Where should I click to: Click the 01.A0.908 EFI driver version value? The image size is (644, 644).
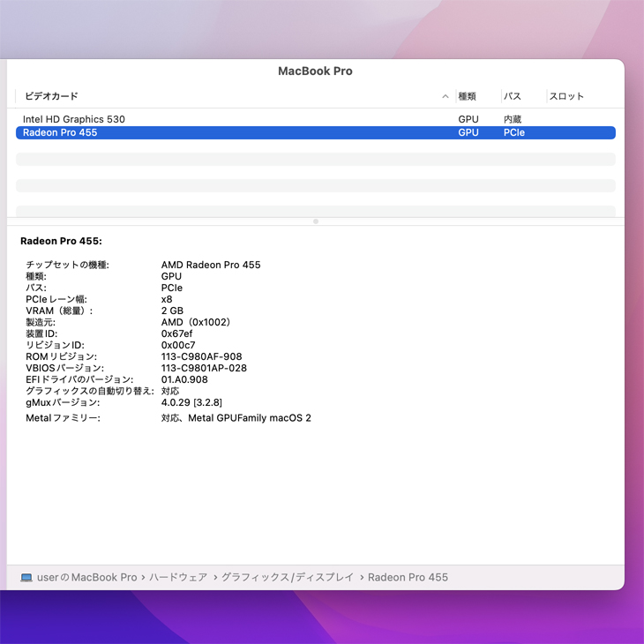pos(184,380)
